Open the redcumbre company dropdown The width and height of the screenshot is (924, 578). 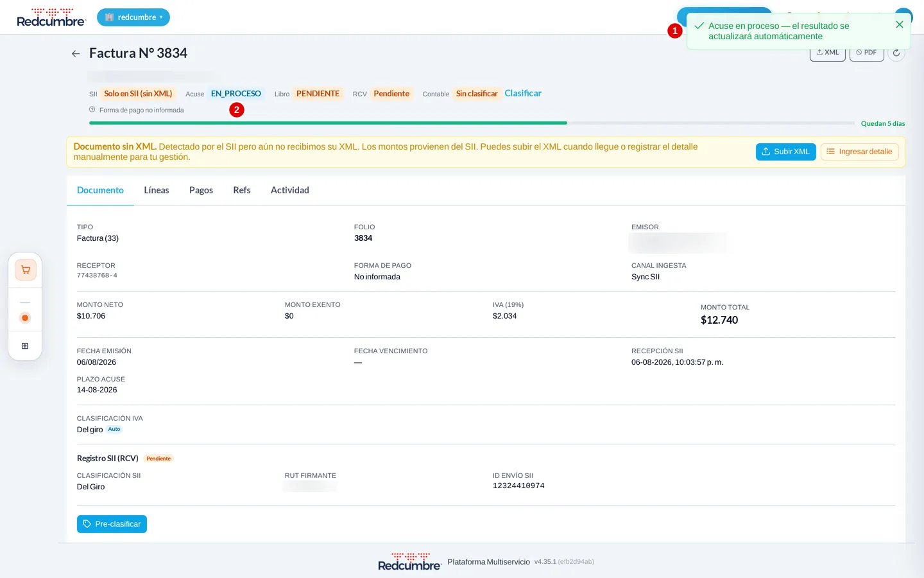click(133, 17)
